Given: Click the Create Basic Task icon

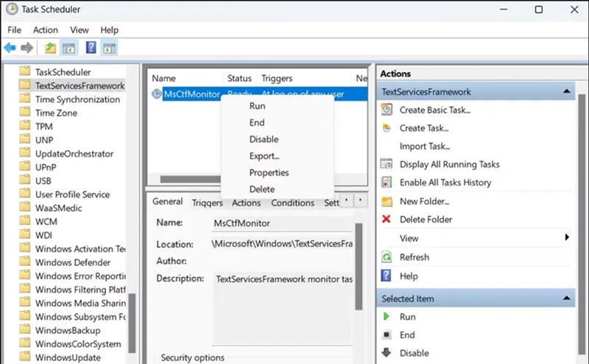Looking at the screenshot, I should pos(387,110).
